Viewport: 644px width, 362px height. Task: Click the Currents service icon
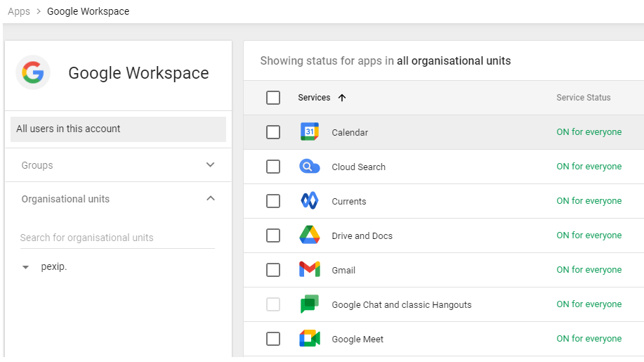[310, 201]
